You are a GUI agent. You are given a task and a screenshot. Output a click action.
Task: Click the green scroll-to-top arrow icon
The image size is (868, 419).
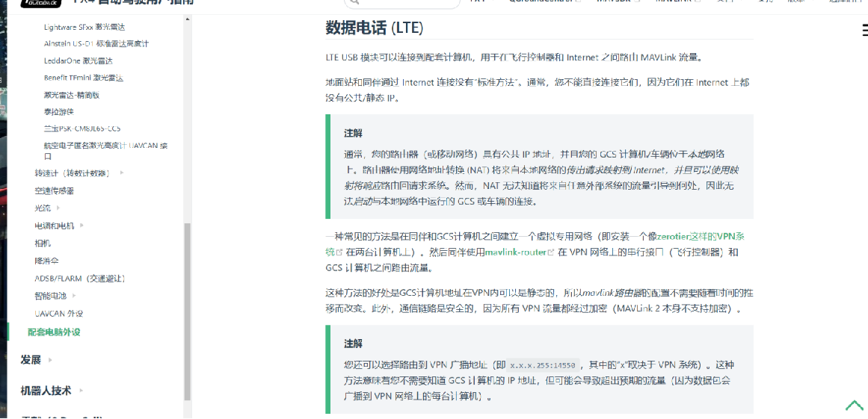[x=854, y=405]
